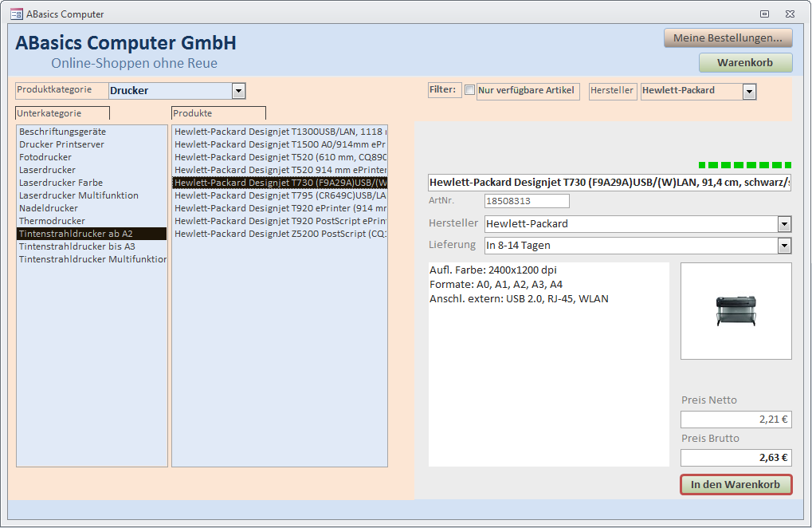Open the Produktkategorie dropdown arrow

click(x=238, y=91)
